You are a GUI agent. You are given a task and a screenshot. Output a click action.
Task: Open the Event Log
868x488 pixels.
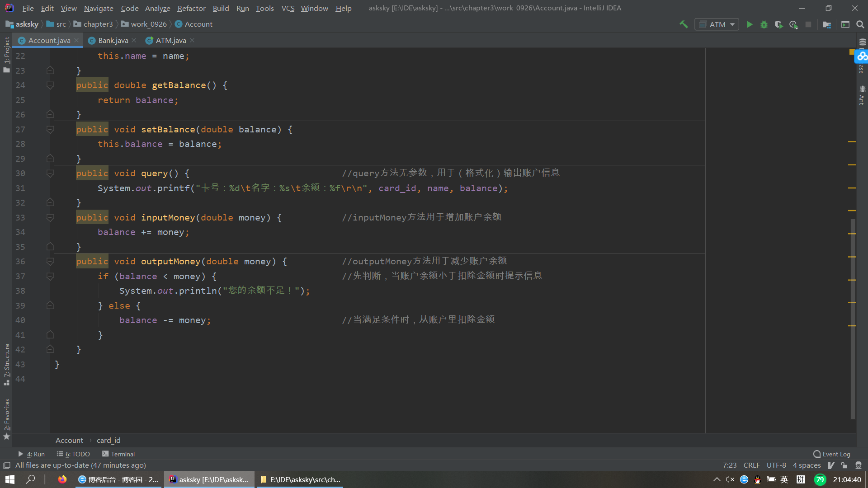tap(832, 454)
